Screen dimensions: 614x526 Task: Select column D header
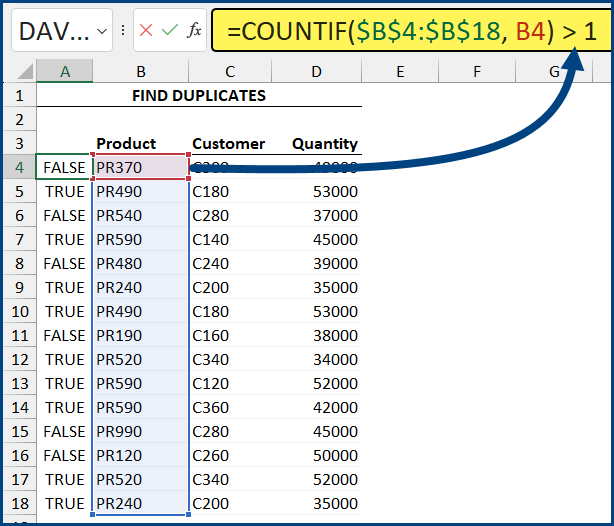click(x=316, y=72)
